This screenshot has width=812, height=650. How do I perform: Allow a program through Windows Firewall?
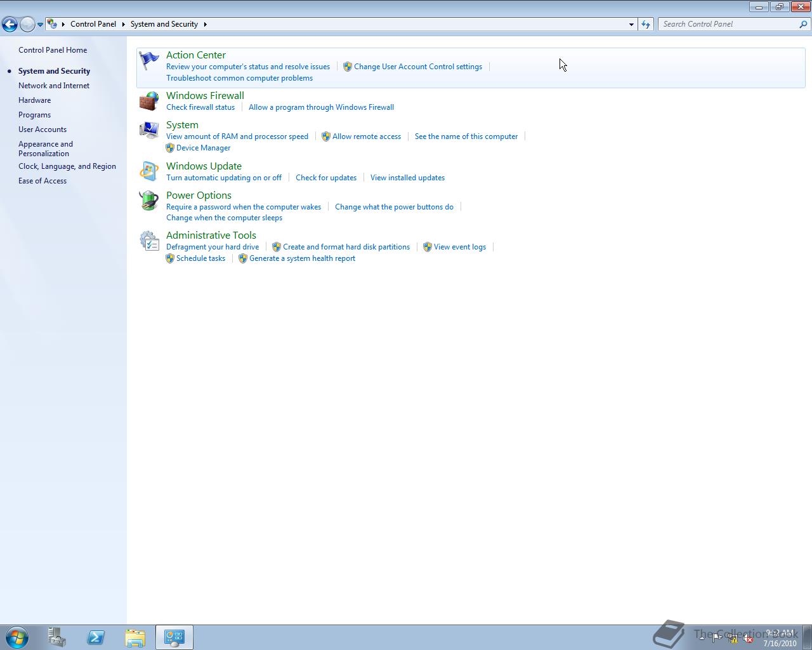tap(321, 107)
